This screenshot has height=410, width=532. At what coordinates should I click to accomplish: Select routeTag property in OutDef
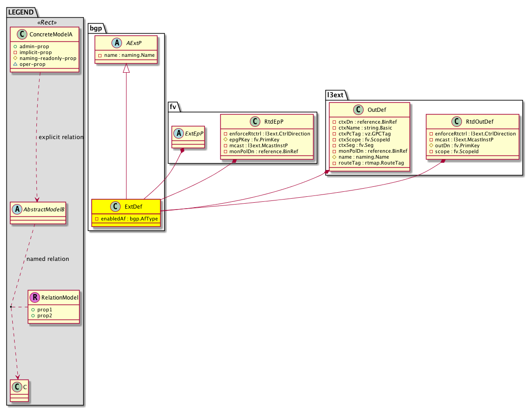(x=369, y=163)
